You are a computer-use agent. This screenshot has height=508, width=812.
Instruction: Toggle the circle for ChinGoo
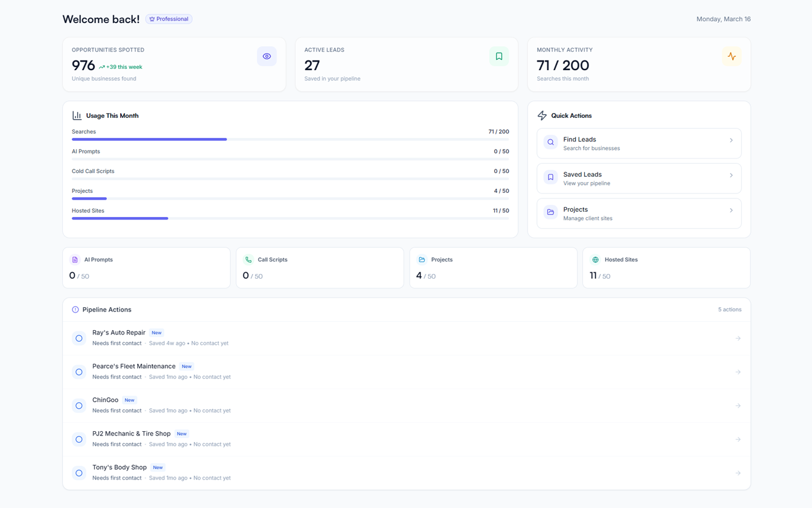[x=79, y=406]
